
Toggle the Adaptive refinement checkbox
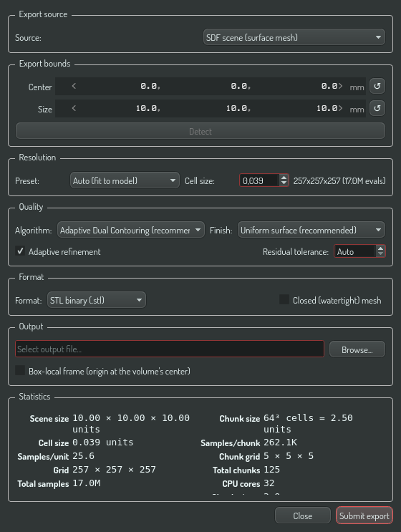(20, 251)
